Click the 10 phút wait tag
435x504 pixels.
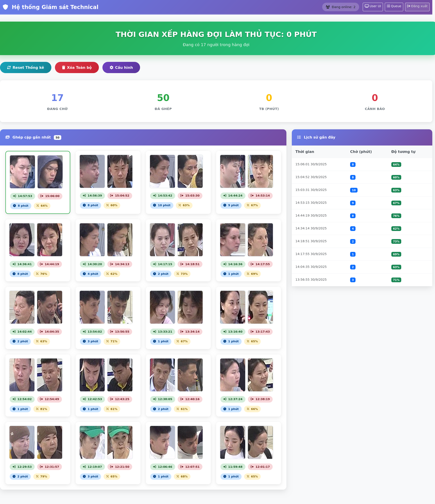pyautogui.click(x=162, y=205)
